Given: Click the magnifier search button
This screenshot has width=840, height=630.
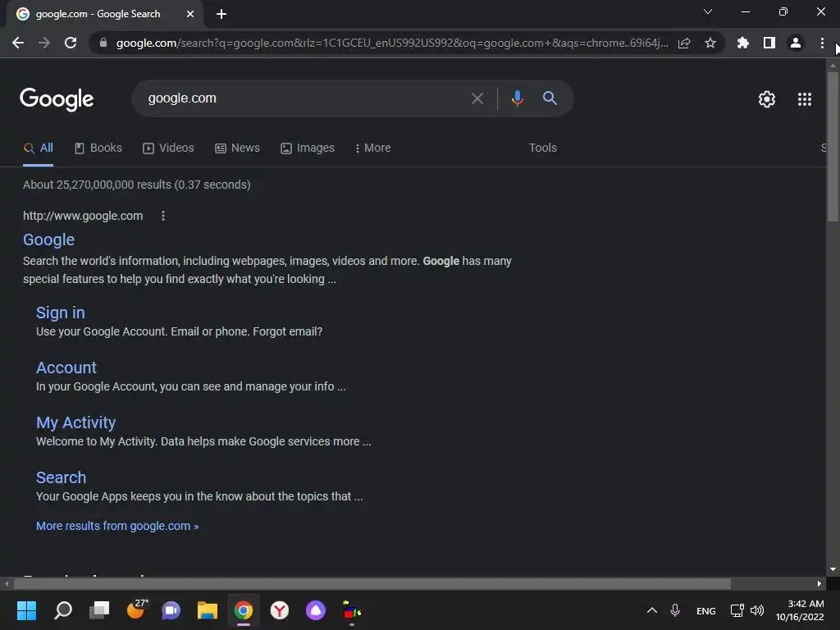Looking at the screenshot, I should click(550, 98).
